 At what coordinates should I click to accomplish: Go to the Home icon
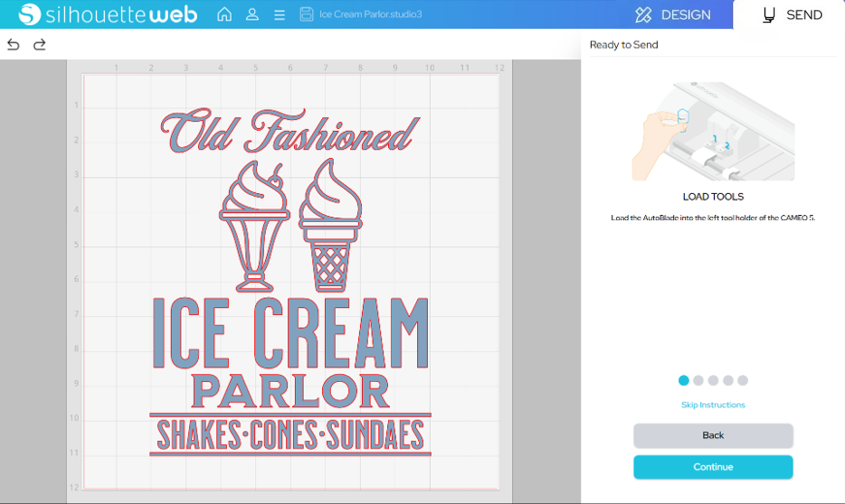pyautogui.click(x=224, y=15)
